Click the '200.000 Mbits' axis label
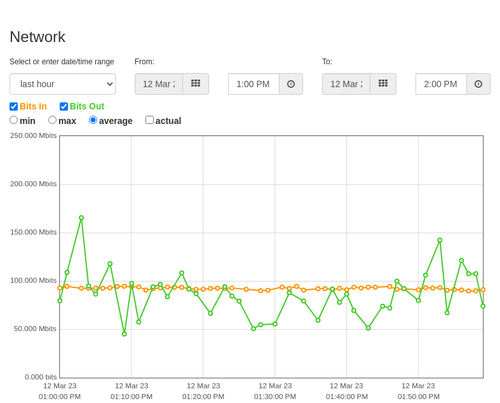 pos(33,184)
